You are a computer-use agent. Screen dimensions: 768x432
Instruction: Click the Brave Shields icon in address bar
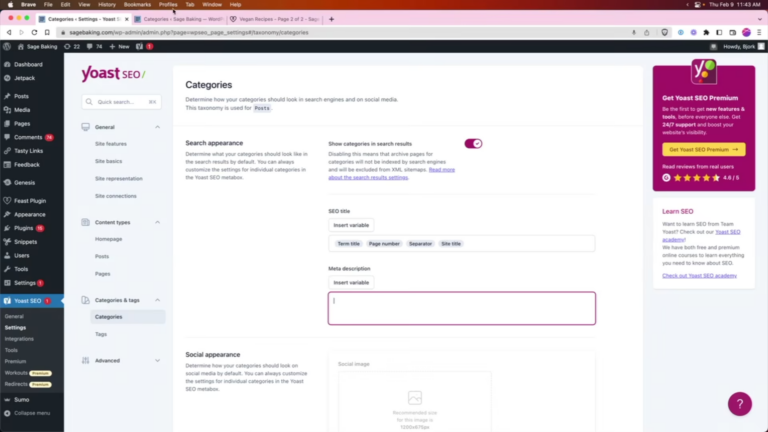point(665,32)
